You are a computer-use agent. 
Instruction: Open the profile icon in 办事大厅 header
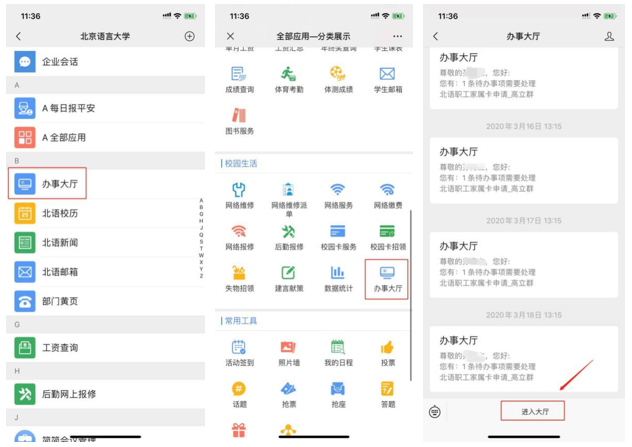[609, 36]
